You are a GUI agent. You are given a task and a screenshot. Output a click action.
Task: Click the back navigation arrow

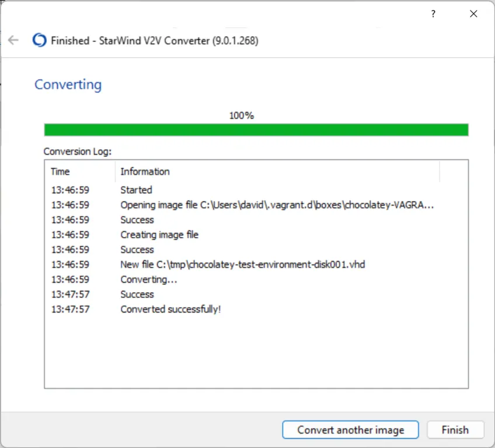(x=13, y=40)
